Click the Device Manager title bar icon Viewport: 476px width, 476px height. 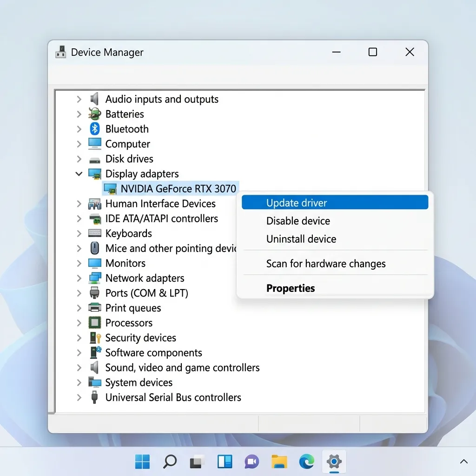click(61, 52)
